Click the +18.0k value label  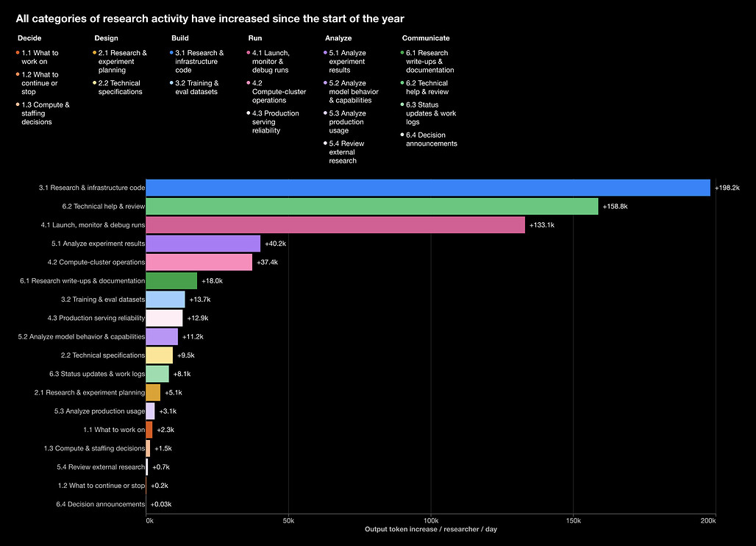click(212, 280)
